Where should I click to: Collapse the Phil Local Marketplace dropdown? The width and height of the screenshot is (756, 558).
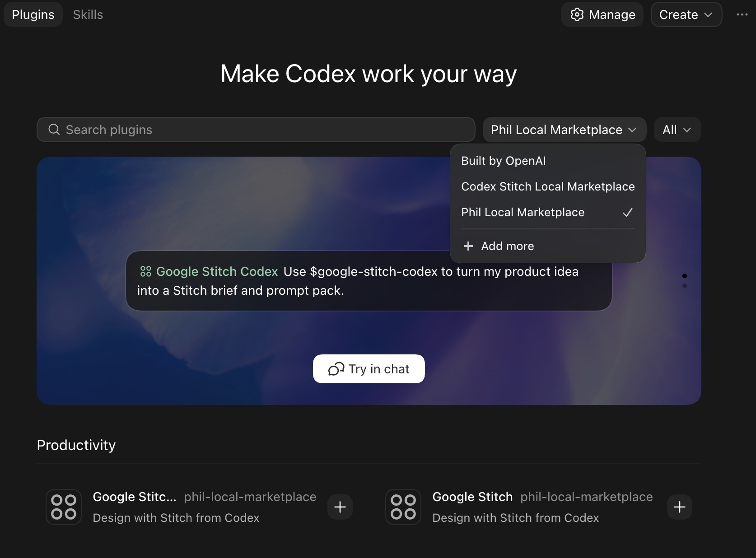click(x=565, y=130)
